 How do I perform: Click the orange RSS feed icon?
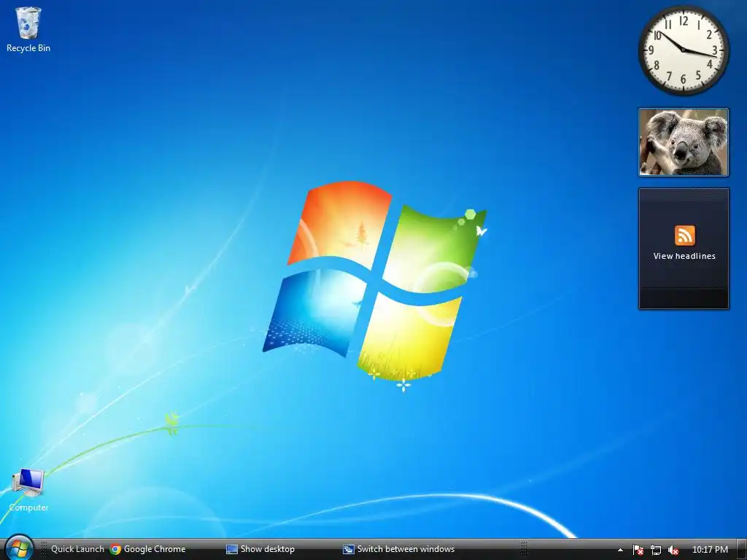tap(684, 236)
